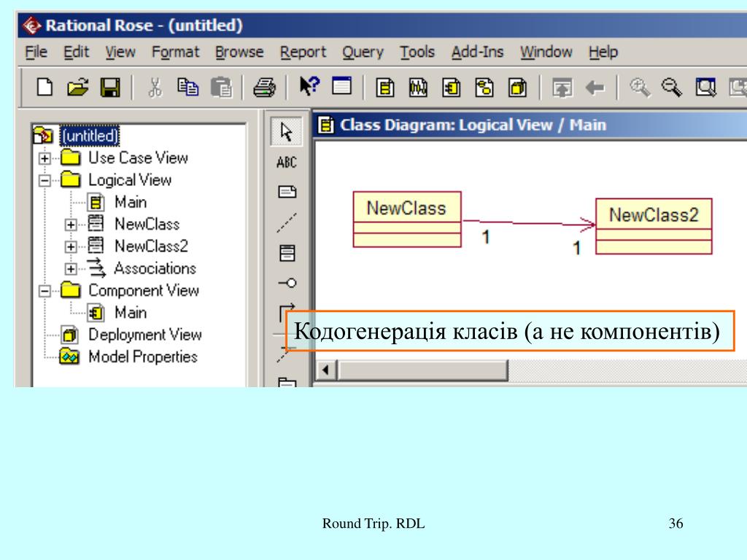This screenshot has height=560, width=747.
Task: Click the Browse Component Diagram toolbar icon
Action: [451, 88]
